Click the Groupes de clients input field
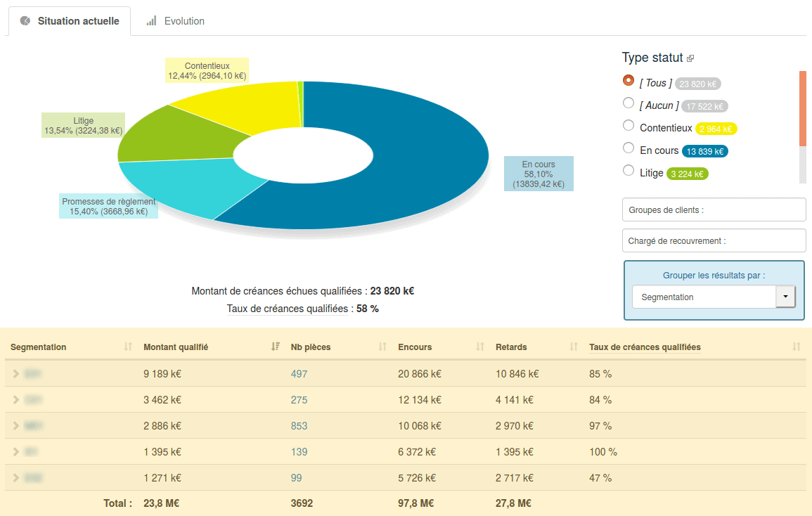The height and width of the screenshot is (516, 812). (x=714, y=209)
